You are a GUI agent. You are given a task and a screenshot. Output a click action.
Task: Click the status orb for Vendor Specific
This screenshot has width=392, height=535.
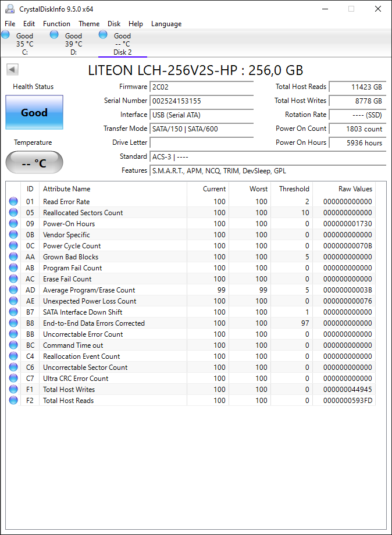coord(13,234)
